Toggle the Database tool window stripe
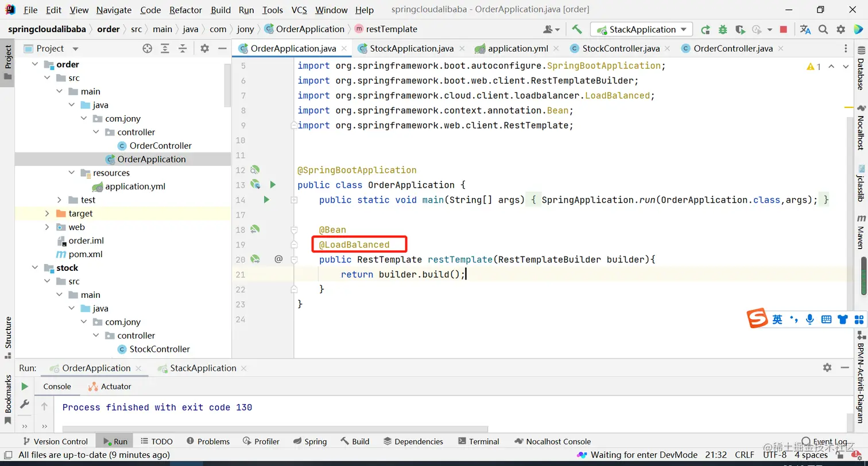This screenshot has height=466, width=868. tap(861, 69)
